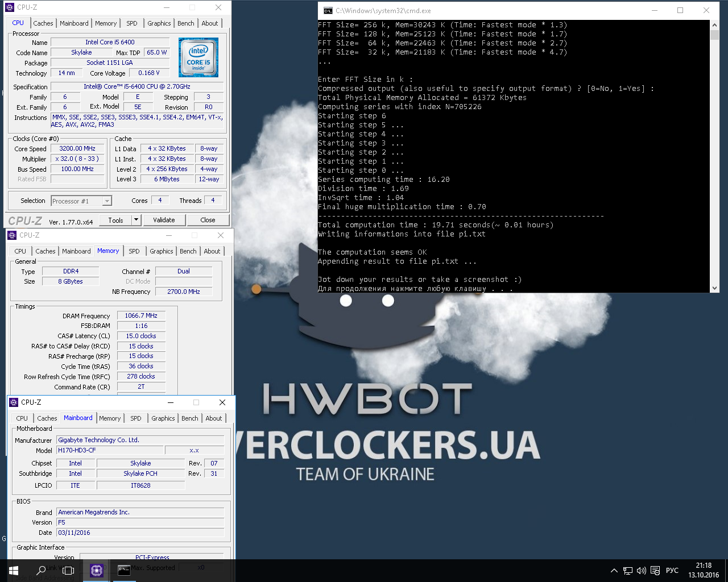Image resolution: width=728 pixels, height=582 pixels.
Task: Click the DDR4 memory type value
Action: [71, 271]
